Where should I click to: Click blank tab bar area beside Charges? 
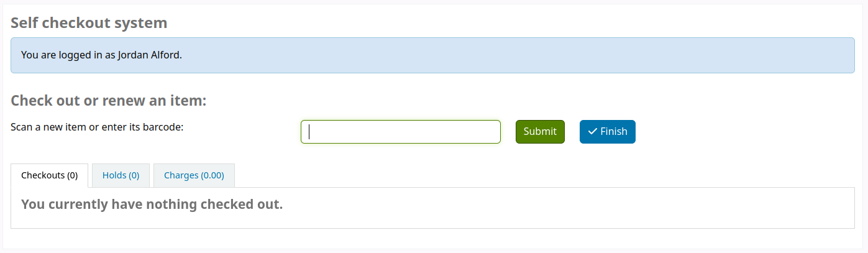pos(497,175)
